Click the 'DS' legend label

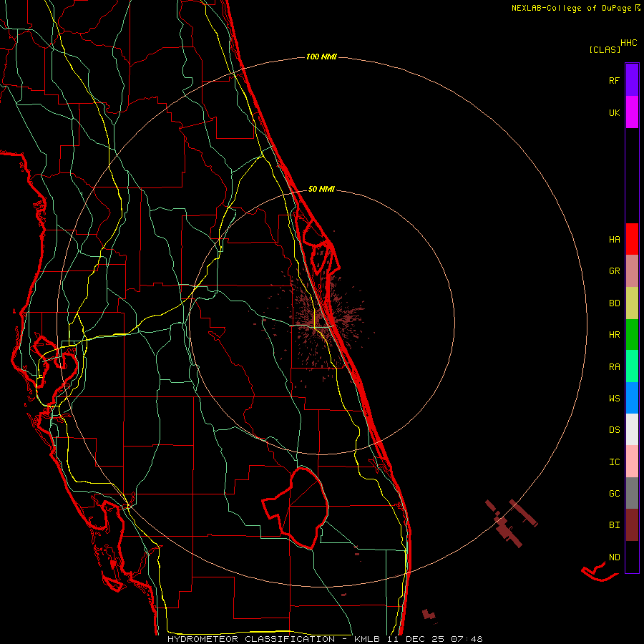click(x=614, y=430)
